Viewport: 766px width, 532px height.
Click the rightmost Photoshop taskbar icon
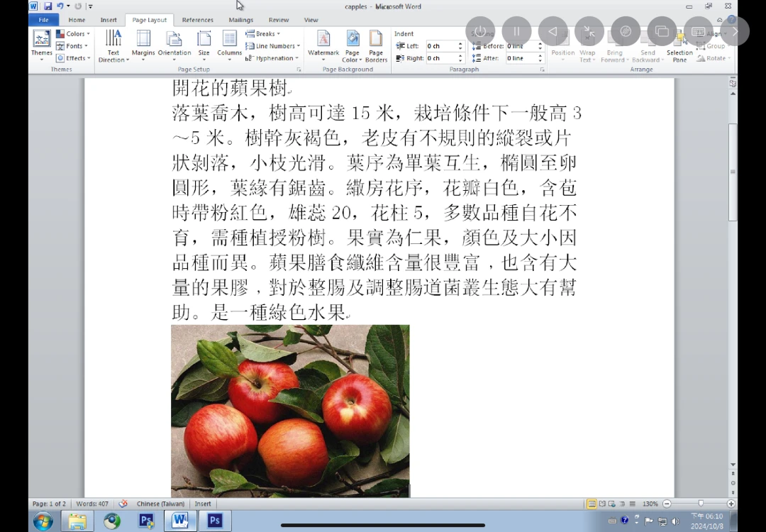click(214, 521)
